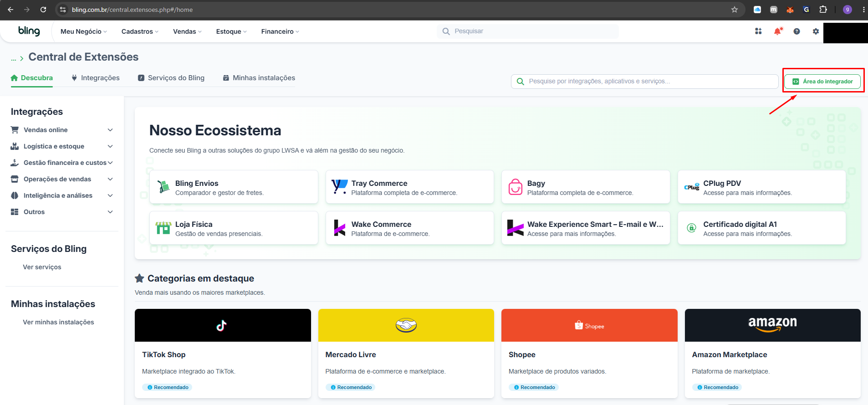868x405 pixels.
Task: Switch to the Integrações tab
Action: click(x=96, y=78)
